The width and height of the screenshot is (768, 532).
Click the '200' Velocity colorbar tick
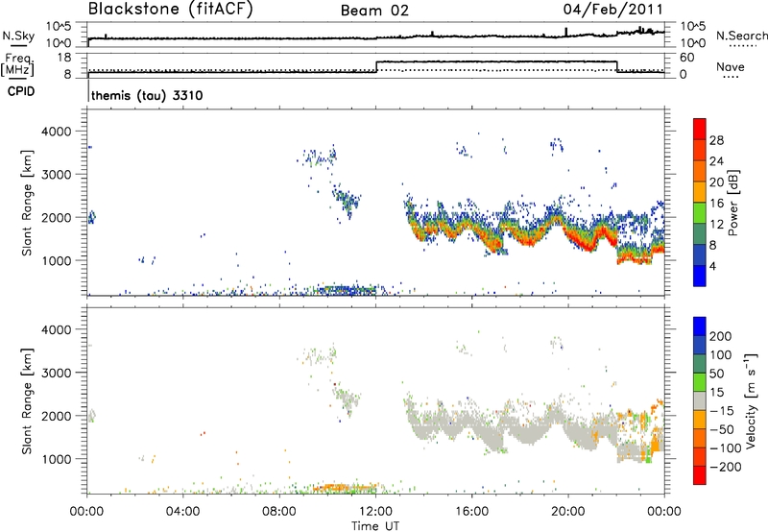point(721,336)
